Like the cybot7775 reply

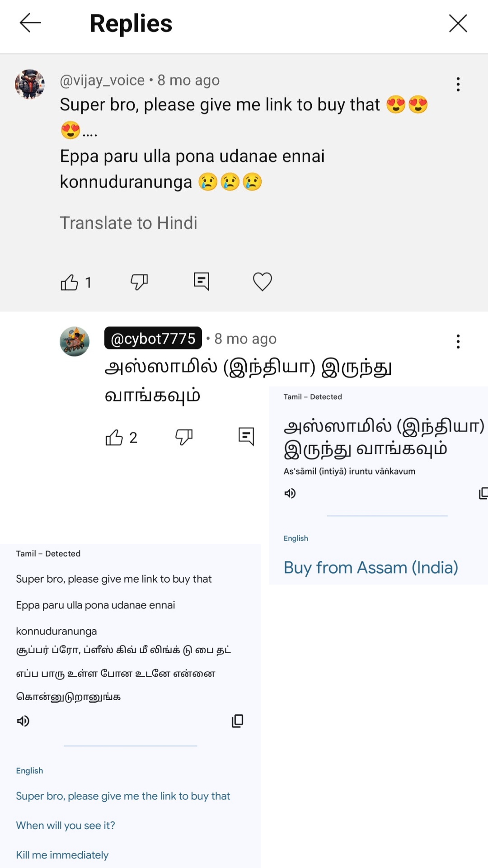(114, 438)
